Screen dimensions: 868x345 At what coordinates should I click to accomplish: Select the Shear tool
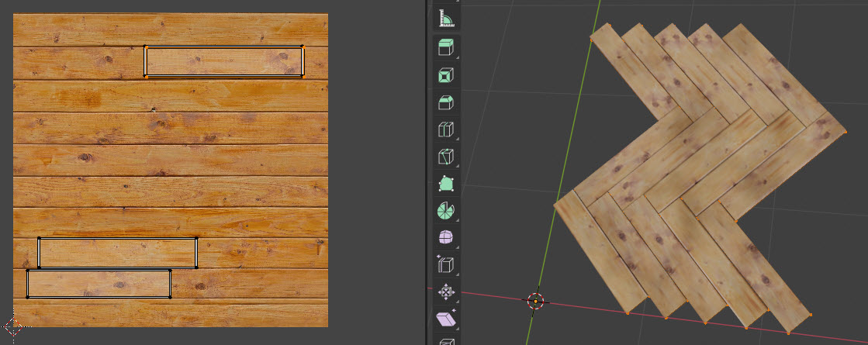[446, 319]
